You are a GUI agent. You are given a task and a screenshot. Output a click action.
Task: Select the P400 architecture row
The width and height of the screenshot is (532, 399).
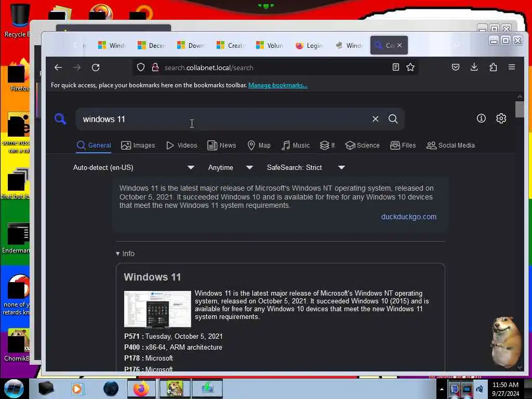[173, 347]
